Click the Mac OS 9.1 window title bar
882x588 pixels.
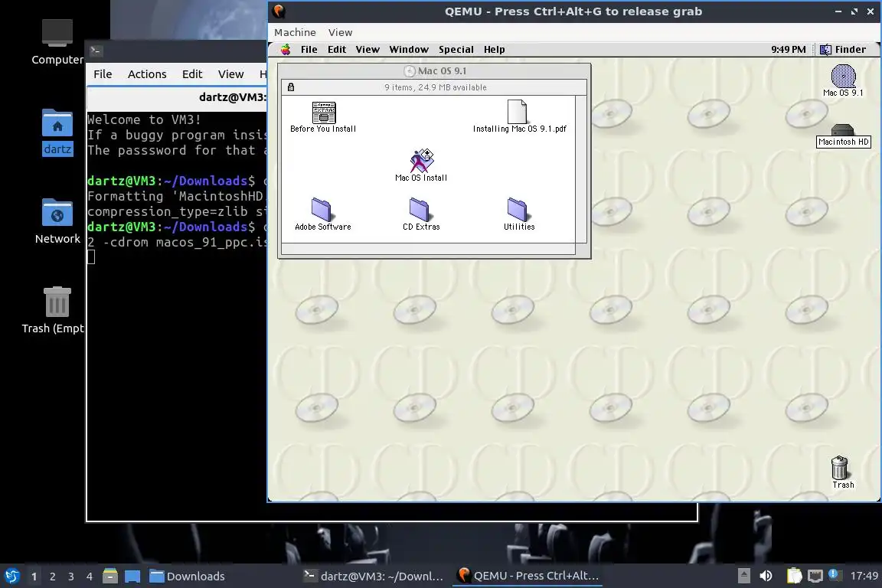[x=434, y=71]
